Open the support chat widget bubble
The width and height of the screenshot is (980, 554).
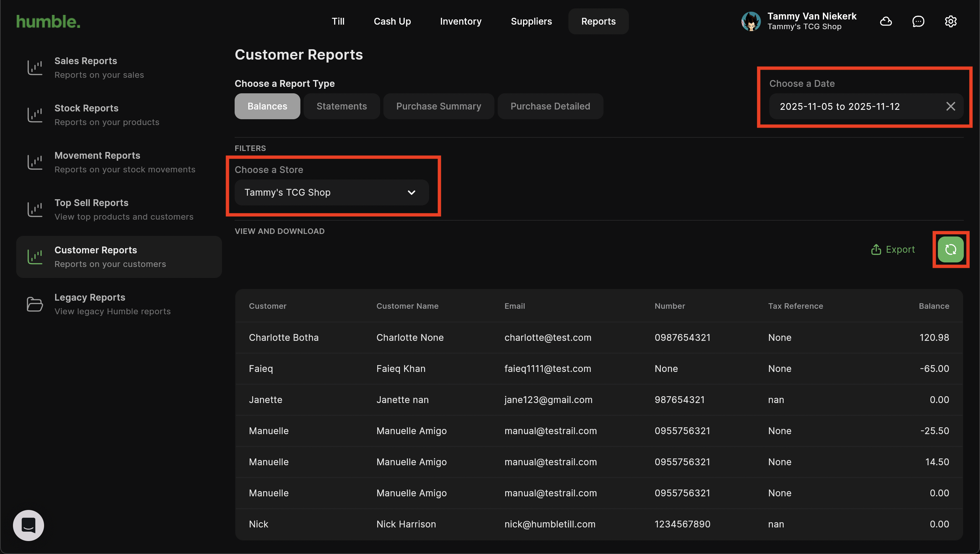tap(29, 525)
